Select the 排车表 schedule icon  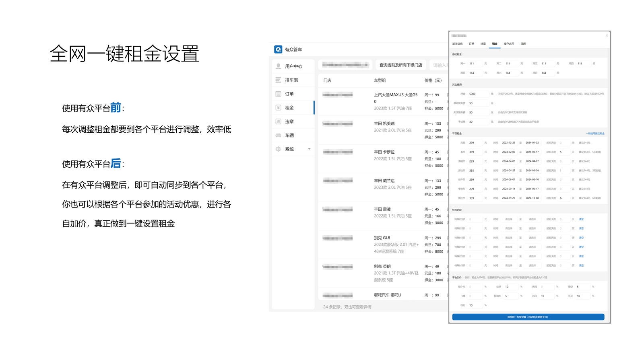point(278,80)
